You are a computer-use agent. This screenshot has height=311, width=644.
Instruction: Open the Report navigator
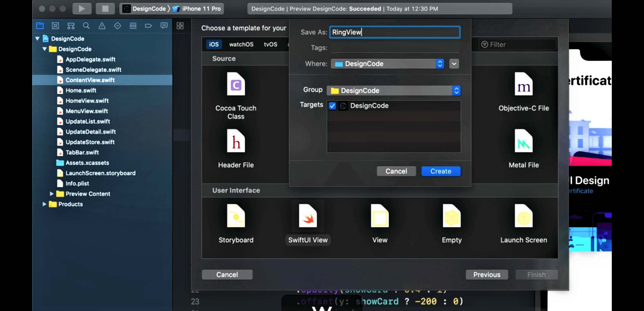164,26
